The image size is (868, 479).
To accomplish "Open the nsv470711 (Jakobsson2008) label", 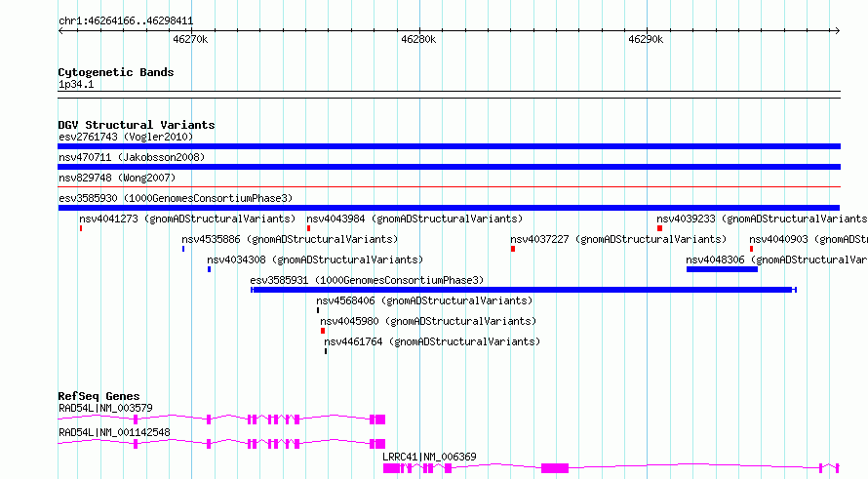I will [132, 157].
